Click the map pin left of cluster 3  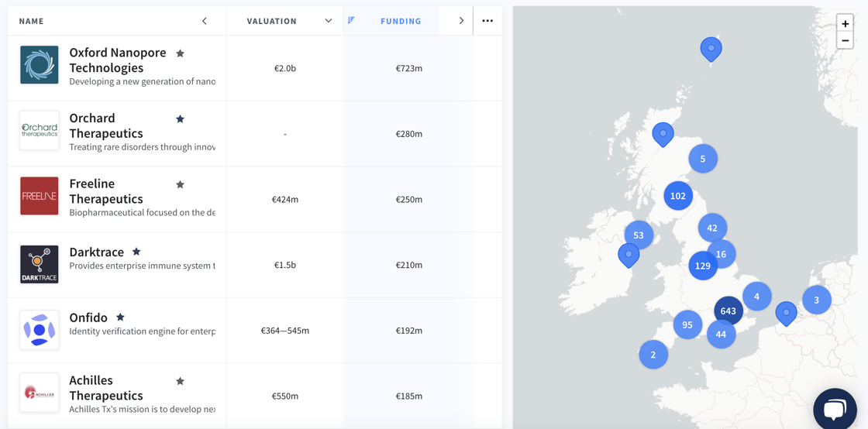click(x=786, y=313)
